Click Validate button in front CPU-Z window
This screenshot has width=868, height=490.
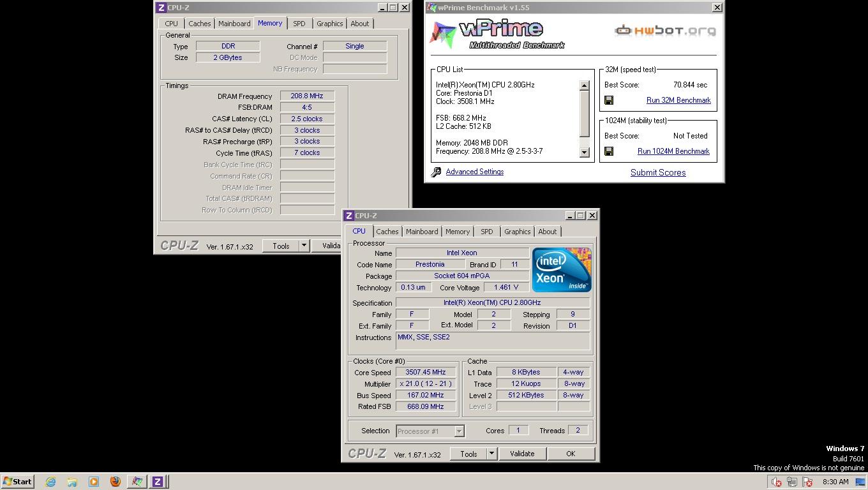coord(522,454)
